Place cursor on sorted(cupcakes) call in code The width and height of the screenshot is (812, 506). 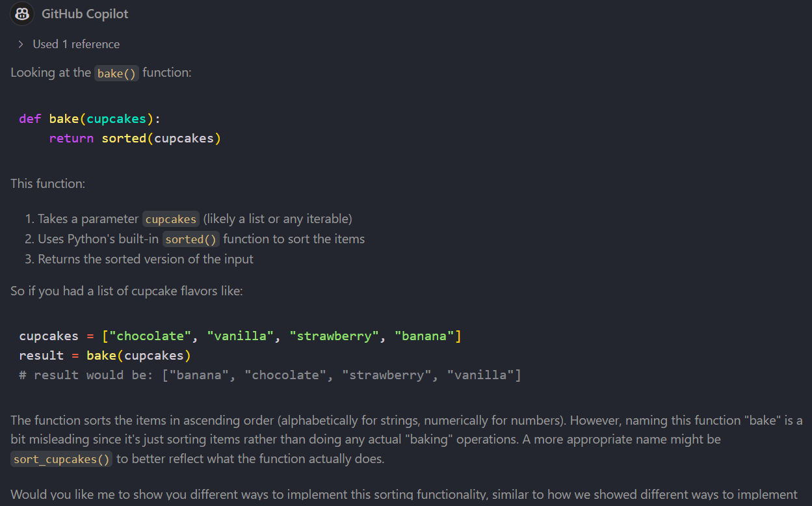[161, 138]
